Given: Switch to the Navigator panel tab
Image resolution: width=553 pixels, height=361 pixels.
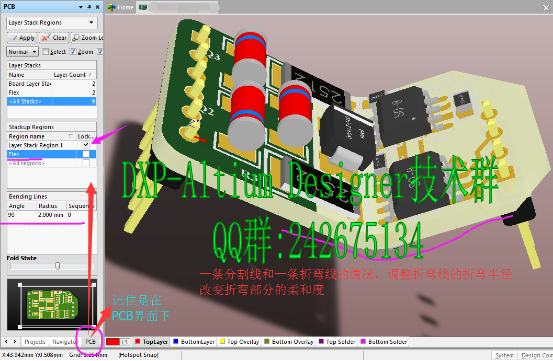Looking at the screenshot, I should point(64,342).
